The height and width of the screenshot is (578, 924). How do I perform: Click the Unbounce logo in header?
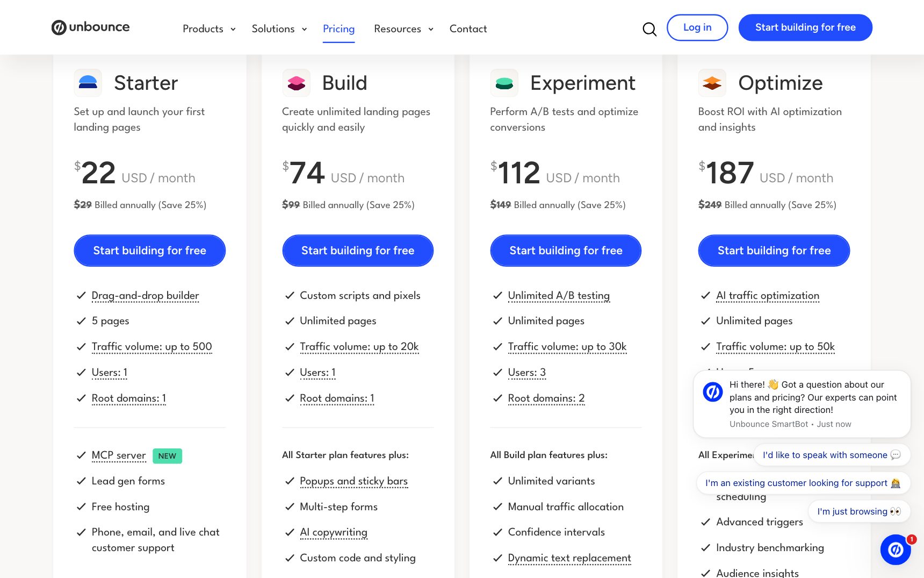click(x=90, y=27)
